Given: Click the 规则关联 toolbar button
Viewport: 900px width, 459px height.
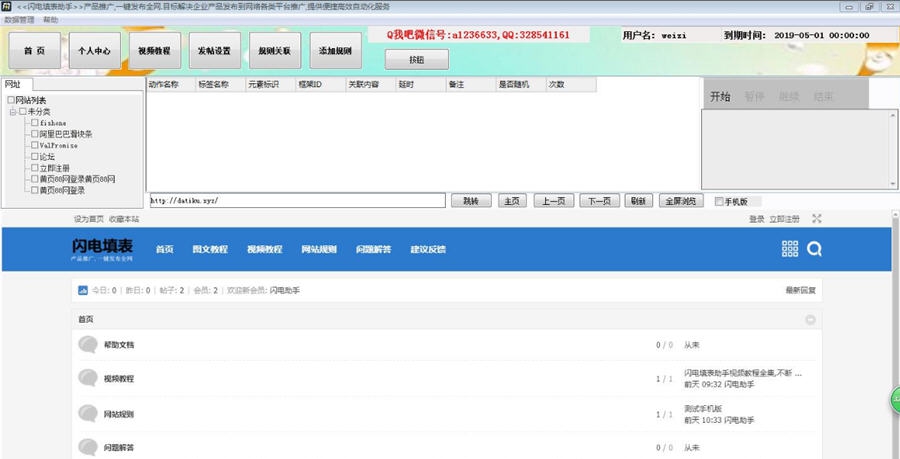Looking at the screenshot, I should coord(275,50).
